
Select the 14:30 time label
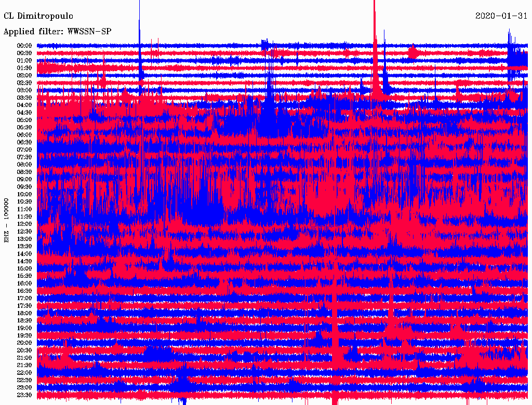click(x=24, y=261)
